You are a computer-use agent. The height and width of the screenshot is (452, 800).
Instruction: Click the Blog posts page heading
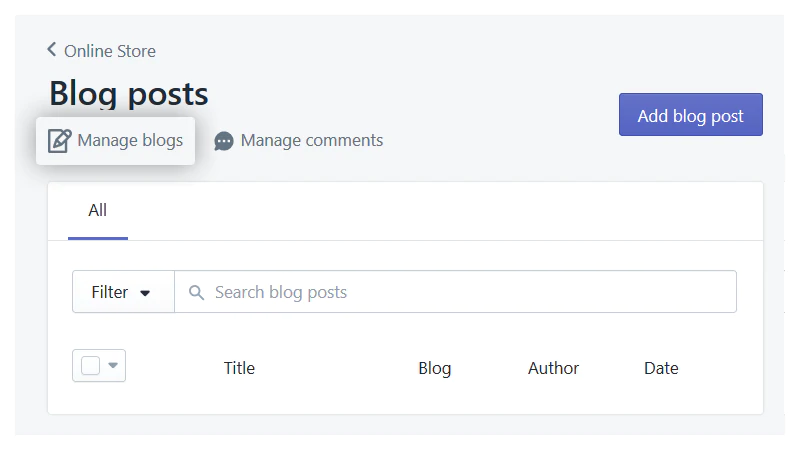[x=129, y=94]
